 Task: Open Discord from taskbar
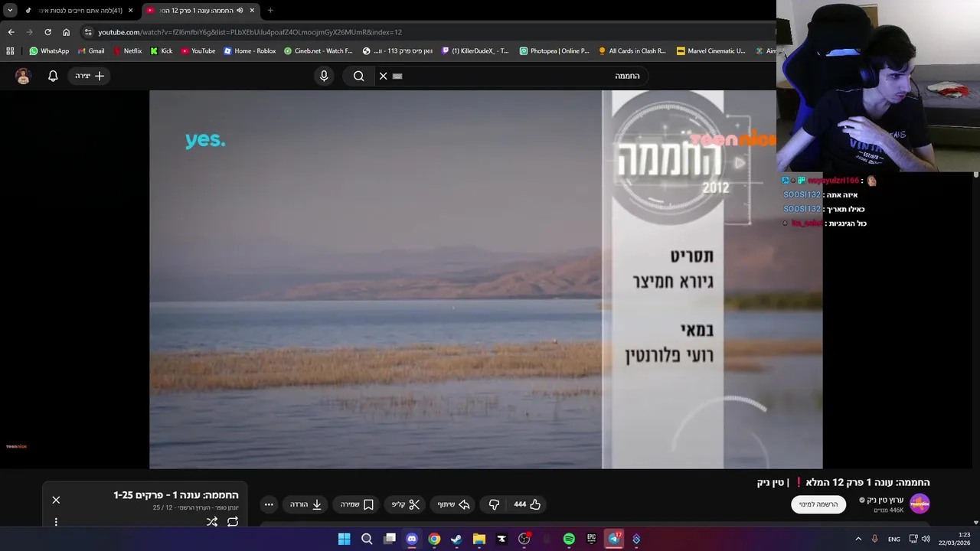[412, 539]
